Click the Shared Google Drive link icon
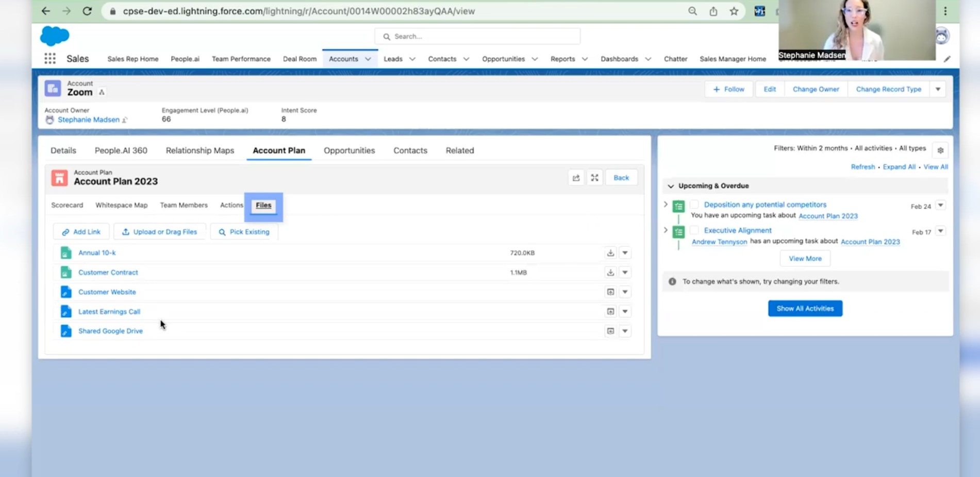 click(x=65, y=331)
